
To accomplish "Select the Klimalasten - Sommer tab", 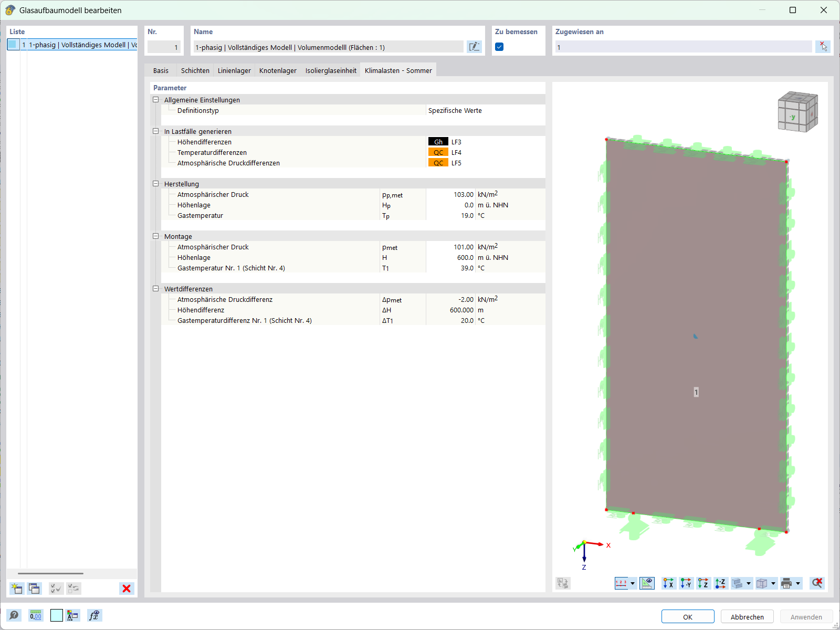I will coord(398,70).
